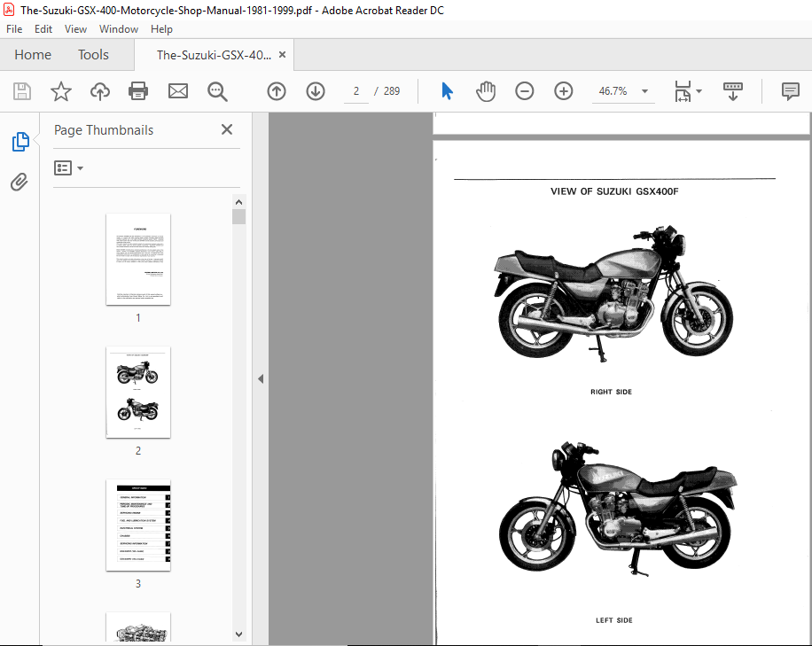Open the Find text magnifier icon

tap(217, 91)
